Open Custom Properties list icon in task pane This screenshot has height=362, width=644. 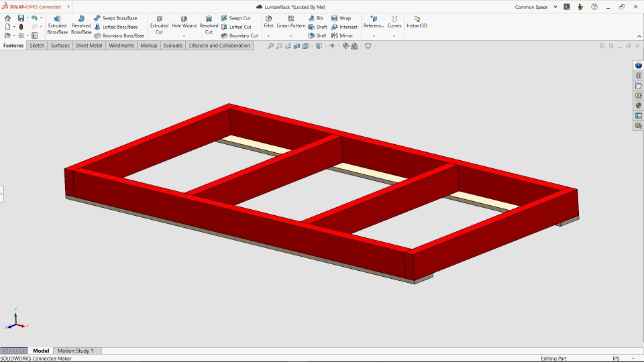click(x=638, y=116)
